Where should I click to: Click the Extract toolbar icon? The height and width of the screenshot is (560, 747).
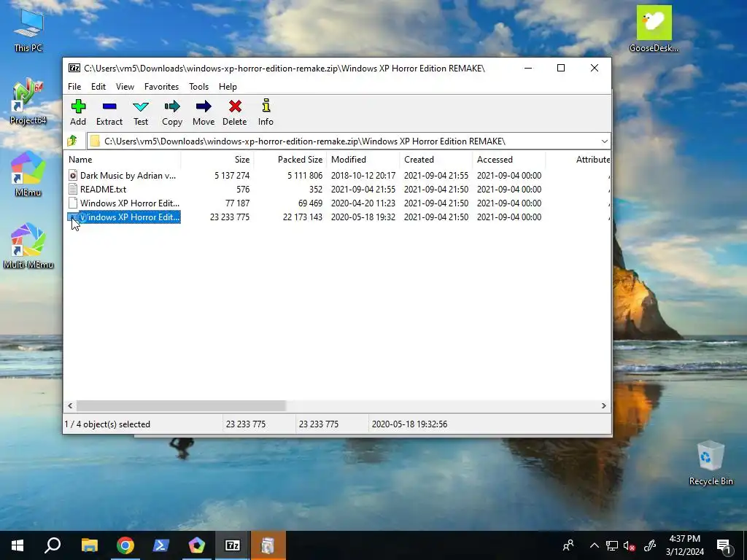109,112
